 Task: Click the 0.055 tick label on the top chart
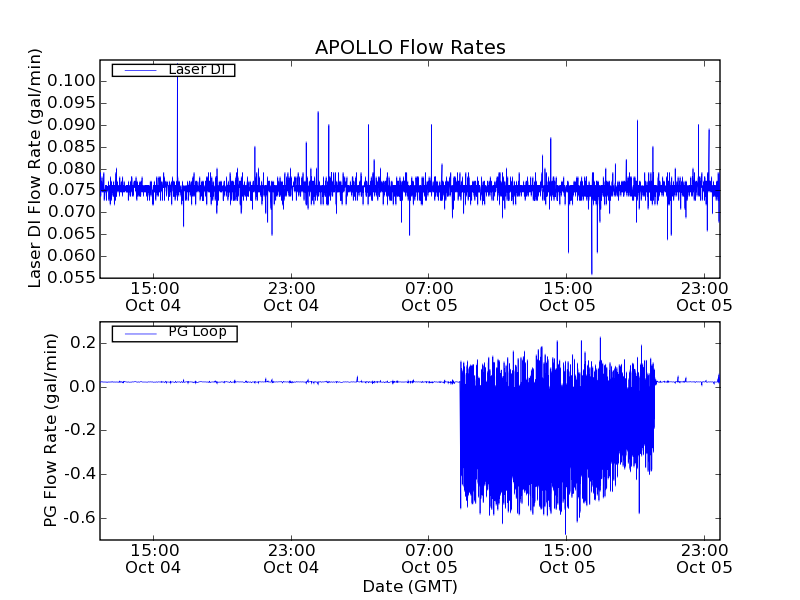71,278
